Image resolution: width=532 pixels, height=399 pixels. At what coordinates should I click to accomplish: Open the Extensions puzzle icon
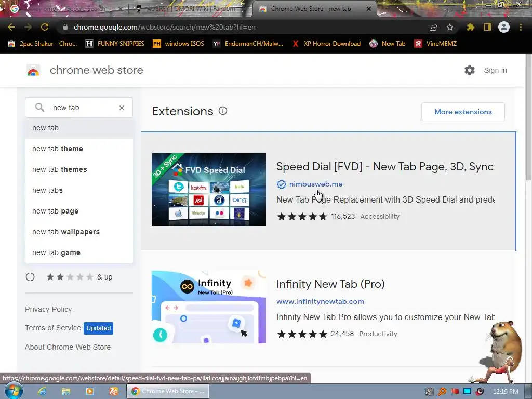471,27
